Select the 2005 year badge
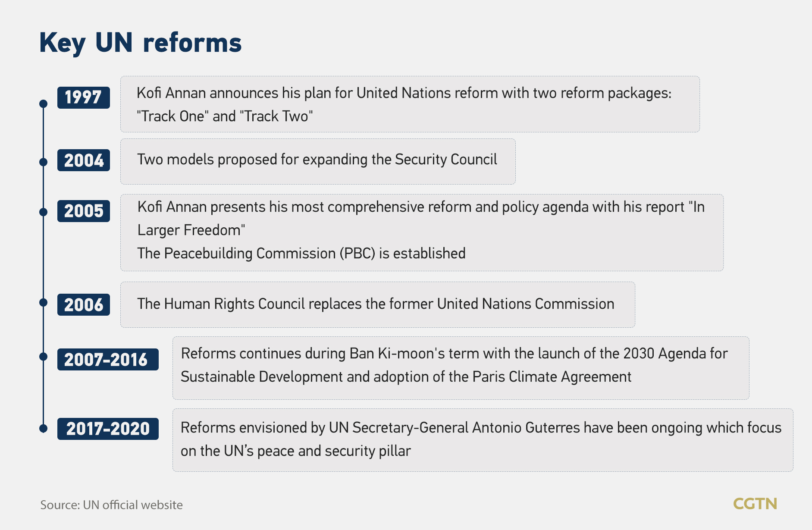This screenshot has width=812, height=530. 84,211
